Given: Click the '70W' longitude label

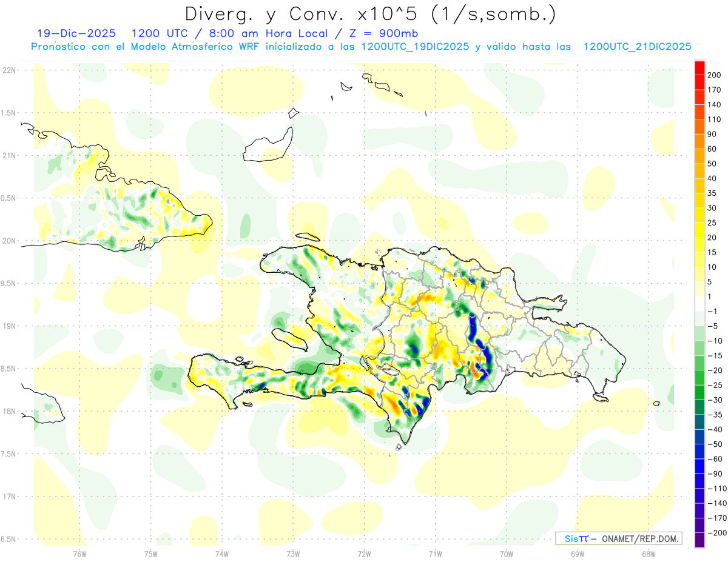Looking at the screenshot, I should (507, 554).
